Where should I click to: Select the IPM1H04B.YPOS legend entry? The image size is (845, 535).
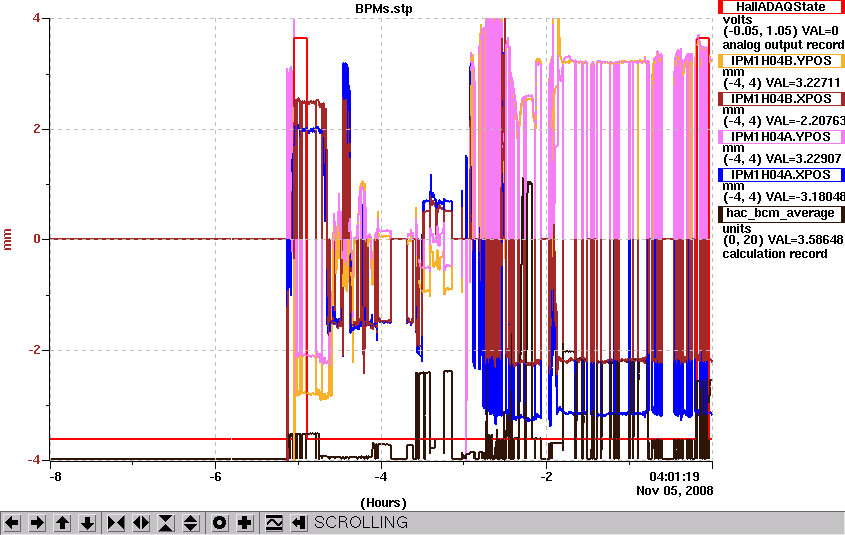[x=781, y=61]
